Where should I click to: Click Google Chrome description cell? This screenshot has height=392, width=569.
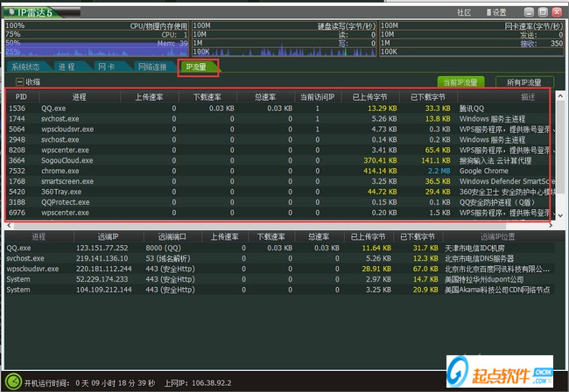click(484, 171)
